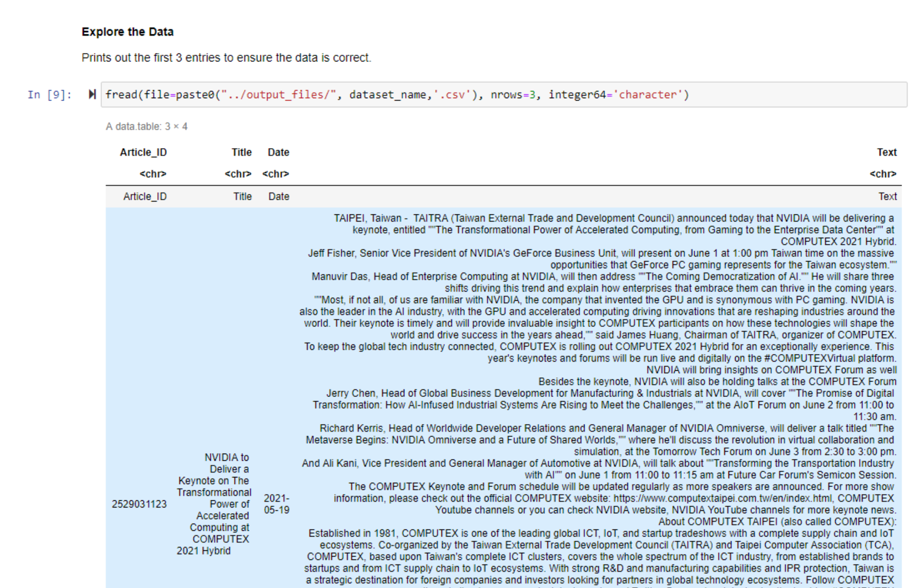The width and height of the screenshot is (913, 588).
Task: Click the line 'About COMPUTEX TAIPEI (also called COMPUTEX):'
Action: pyautogui.click(x=778, y=522)
